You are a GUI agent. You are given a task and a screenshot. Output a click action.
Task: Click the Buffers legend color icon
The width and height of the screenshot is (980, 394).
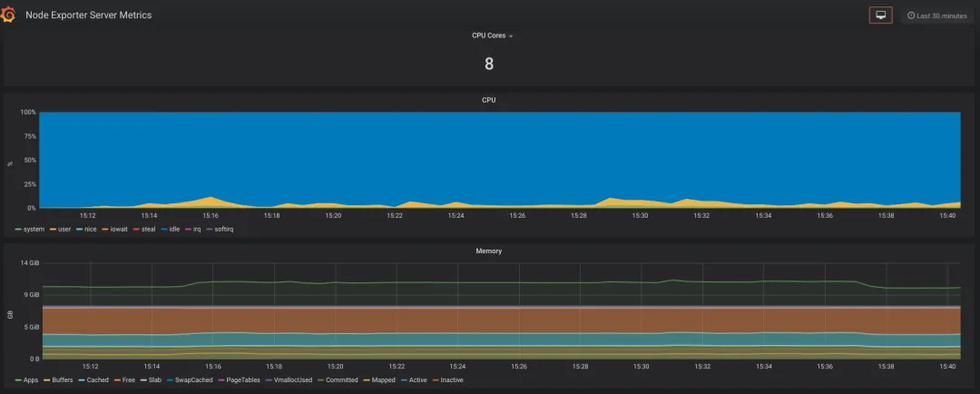(x=46, y=379)
